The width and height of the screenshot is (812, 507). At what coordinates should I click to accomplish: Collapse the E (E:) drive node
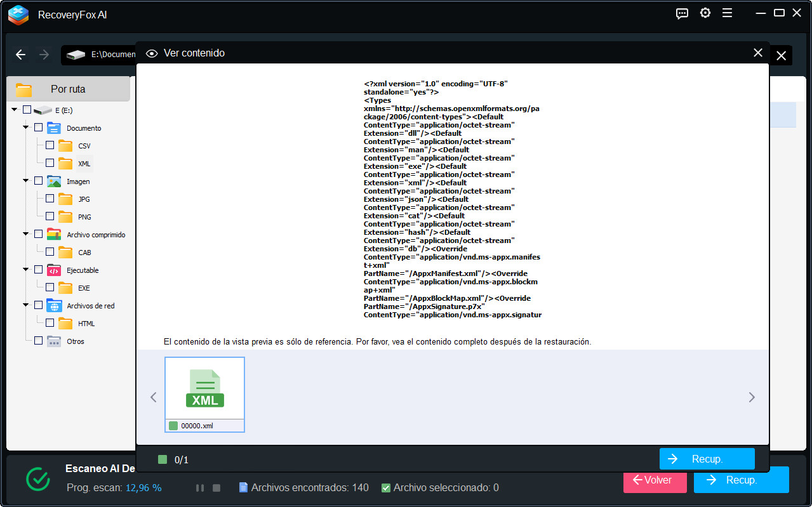[x=13, y=109]
